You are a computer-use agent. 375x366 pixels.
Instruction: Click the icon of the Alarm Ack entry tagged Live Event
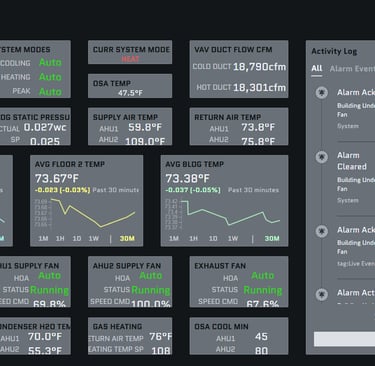click(x=322, y=231)
